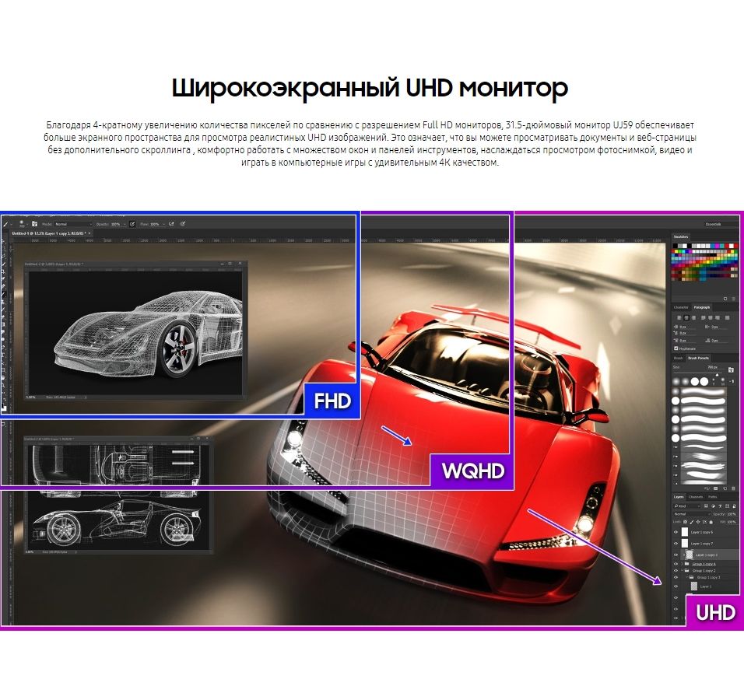Switch to the Paths tab
744x700 pixels.
click(712, 497)
